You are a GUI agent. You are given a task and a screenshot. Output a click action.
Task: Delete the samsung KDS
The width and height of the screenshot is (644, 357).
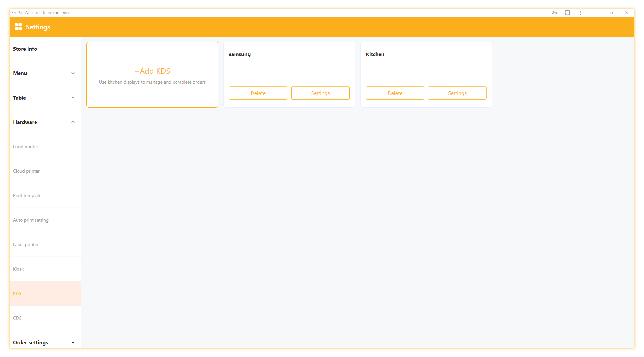point(258,93)
